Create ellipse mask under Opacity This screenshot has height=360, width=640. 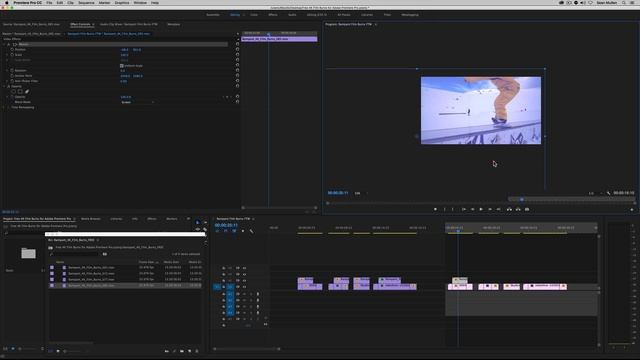pos(13,91)
